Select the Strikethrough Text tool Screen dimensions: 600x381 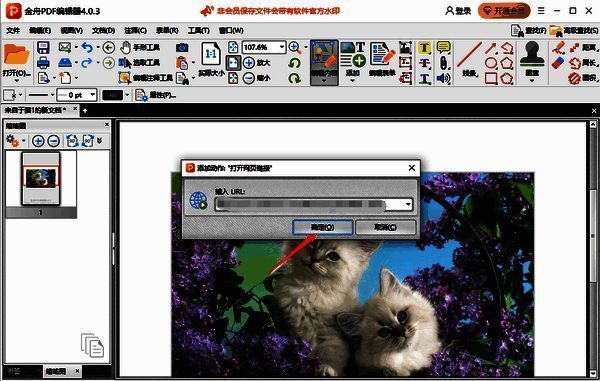click(x=424, y=63)
